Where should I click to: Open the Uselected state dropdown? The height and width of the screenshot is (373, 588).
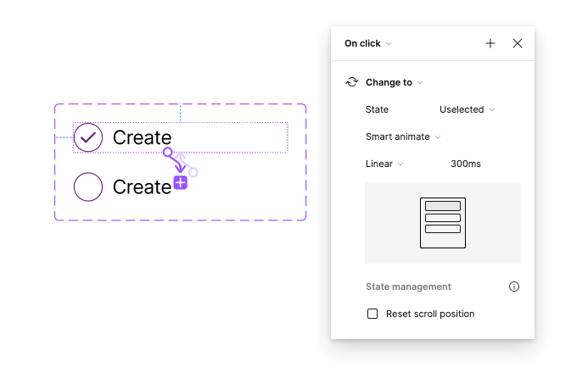[x=467, y=109]
